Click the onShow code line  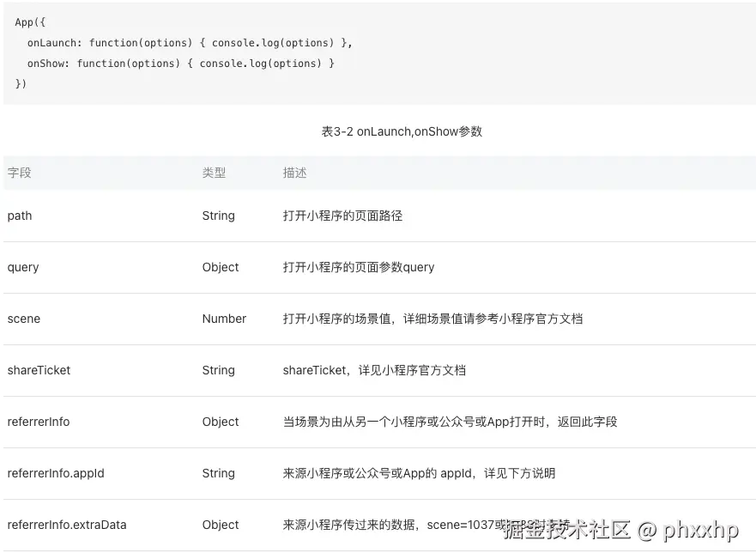coord(180,64)
